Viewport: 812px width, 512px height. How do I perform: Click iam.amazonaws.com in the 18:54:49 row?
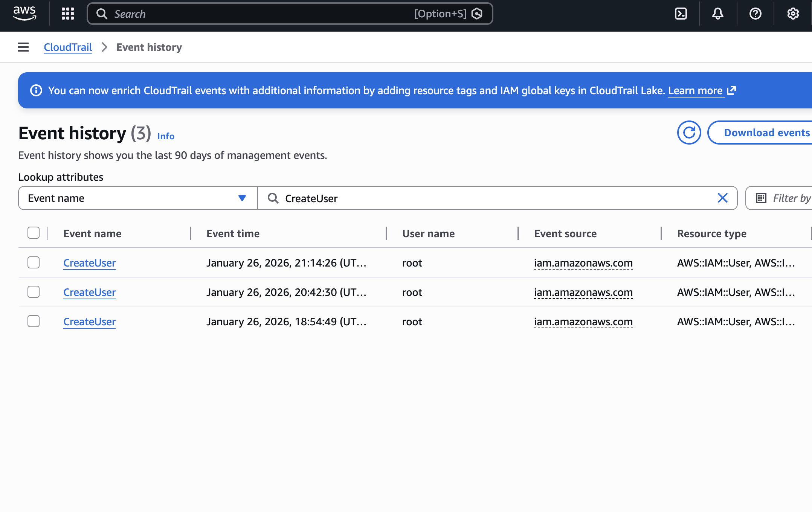[583, 322]
